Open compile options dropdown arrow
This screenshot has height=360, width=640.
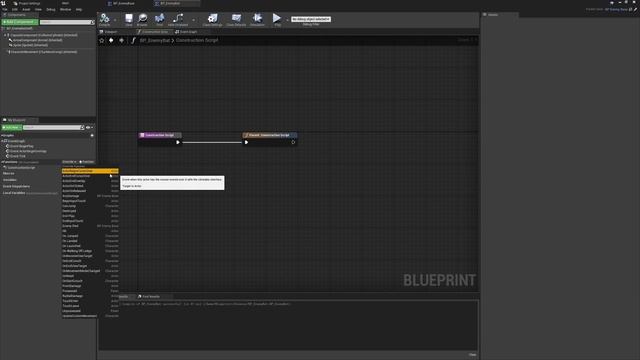pyautogui.click(x=115, y=20)
